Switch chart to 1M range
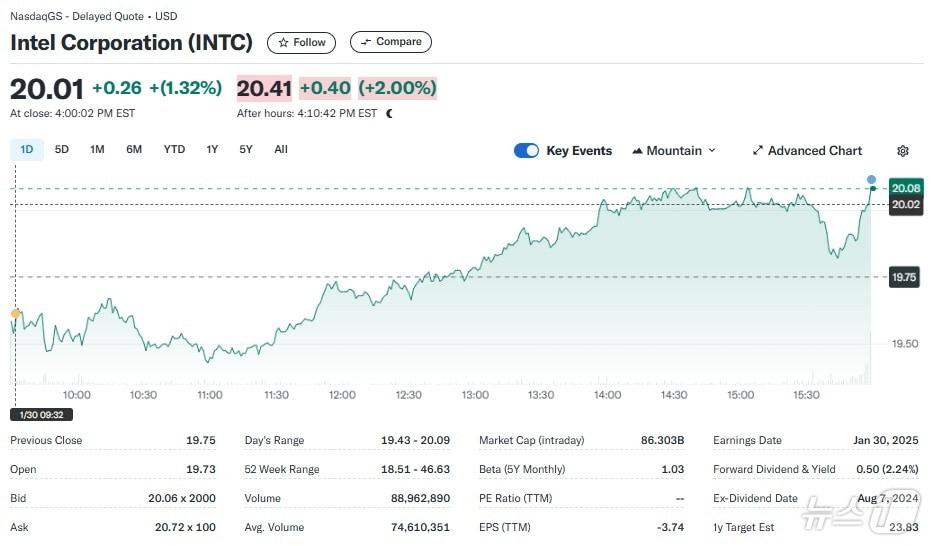Screen dimensions: 931x546 (97, 150)
